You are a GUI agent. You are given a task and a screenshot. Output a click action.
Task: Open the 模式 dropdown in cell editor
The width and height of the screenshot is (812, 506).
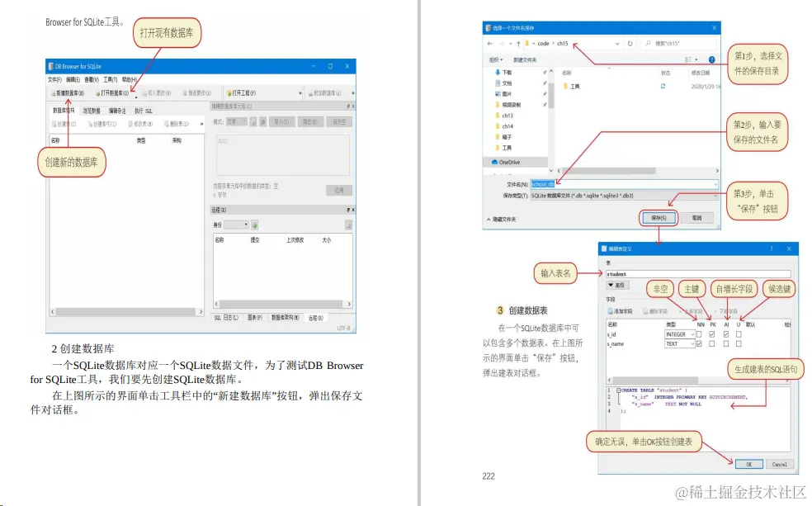[237, 121]
